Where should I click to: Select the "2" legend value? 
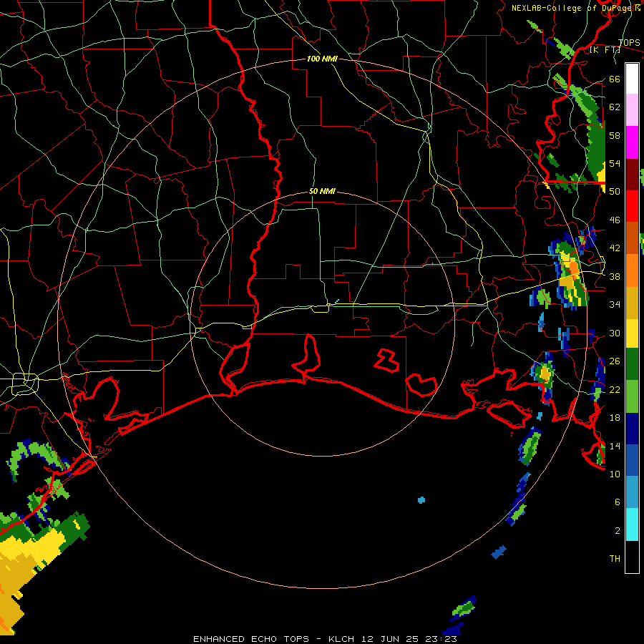click(x=617, y=531)
